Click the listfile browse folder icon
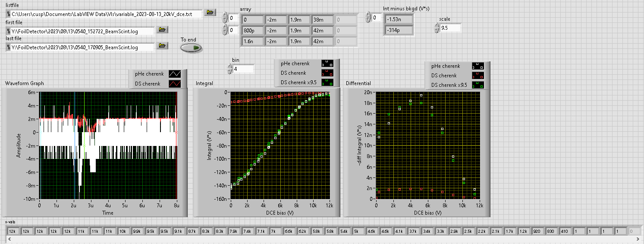 (210, 13)
